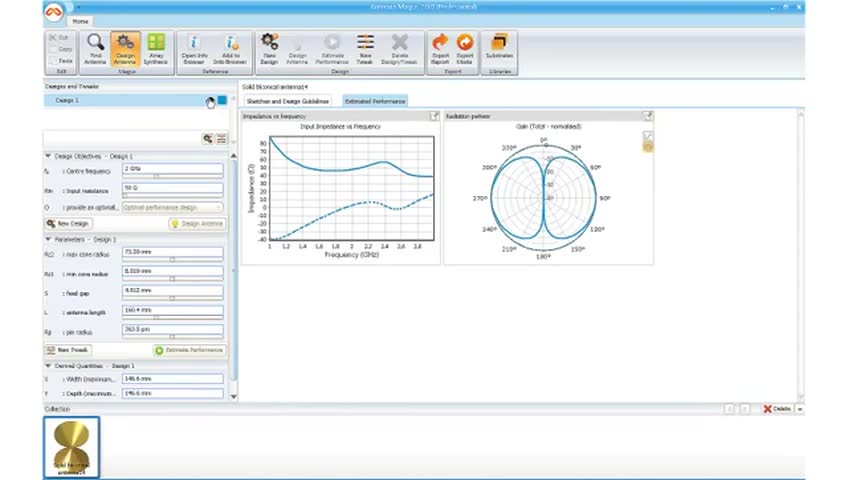Click the chart edit icon beside the polar plot

(647, 136)
